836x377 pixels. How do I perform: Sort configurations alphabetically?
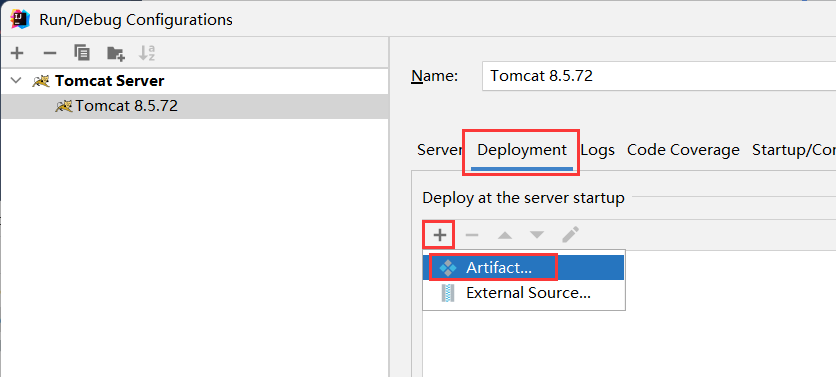click(147, 53)
